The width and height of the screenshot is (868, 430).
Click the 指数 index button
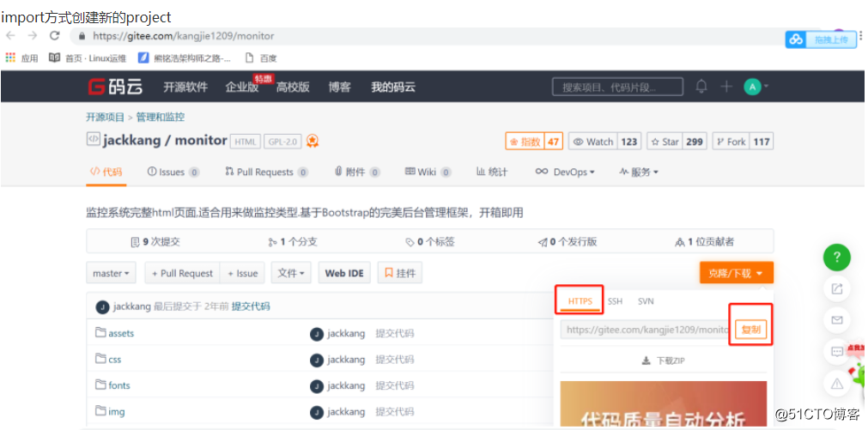click(x=525, y=142)
